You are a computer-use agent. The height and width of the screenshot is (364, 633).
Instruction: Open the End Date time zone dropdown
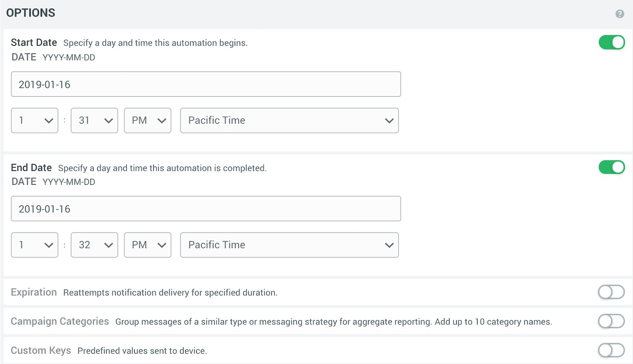pos(289,245)
